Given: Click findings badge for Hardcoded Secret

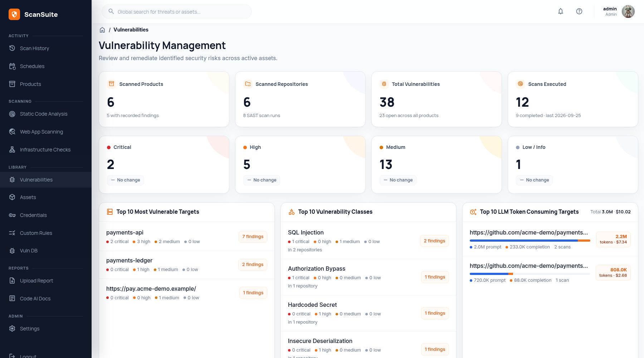Looking at the screenshot, I should click(x=435, y=313).
